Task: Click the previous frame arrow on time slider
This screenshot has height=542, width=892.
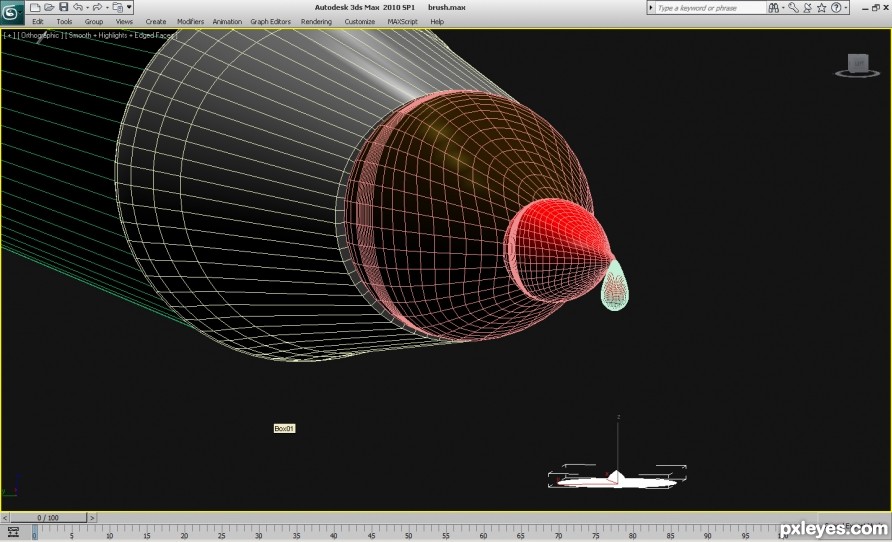Action: [x=5, y=518]
